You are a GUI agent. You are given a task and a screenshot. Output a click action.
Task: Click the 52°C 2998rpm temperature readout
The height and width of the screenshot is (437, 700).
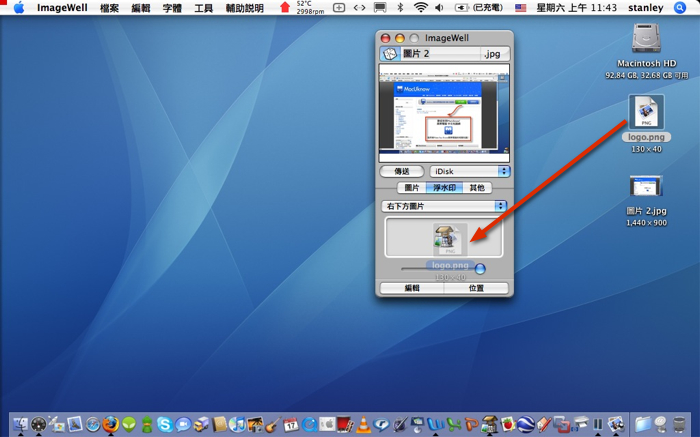click(x=310, y=8)
